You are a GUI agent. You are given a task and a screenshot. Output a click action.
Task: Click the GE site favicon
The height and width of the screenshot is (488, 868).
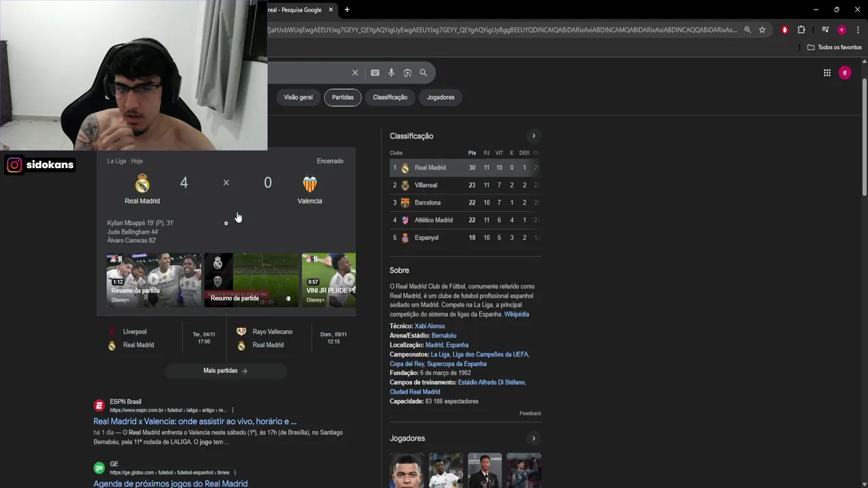(x=99, y=468)
